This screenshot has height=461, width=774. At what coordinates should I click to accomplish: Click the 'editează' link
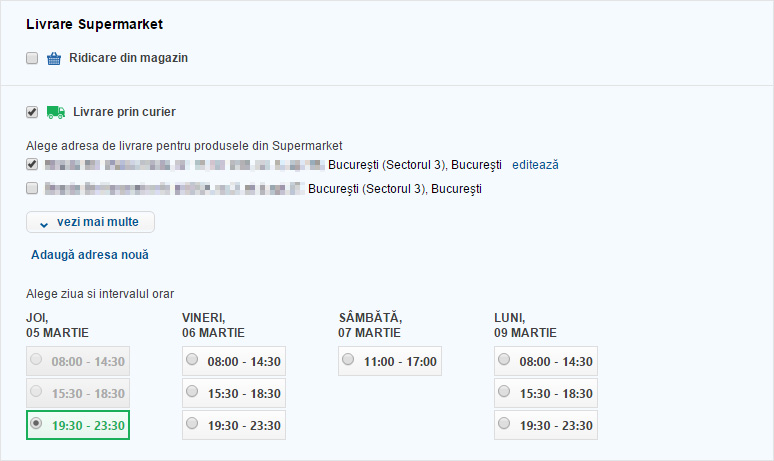[x=535, y=164]
